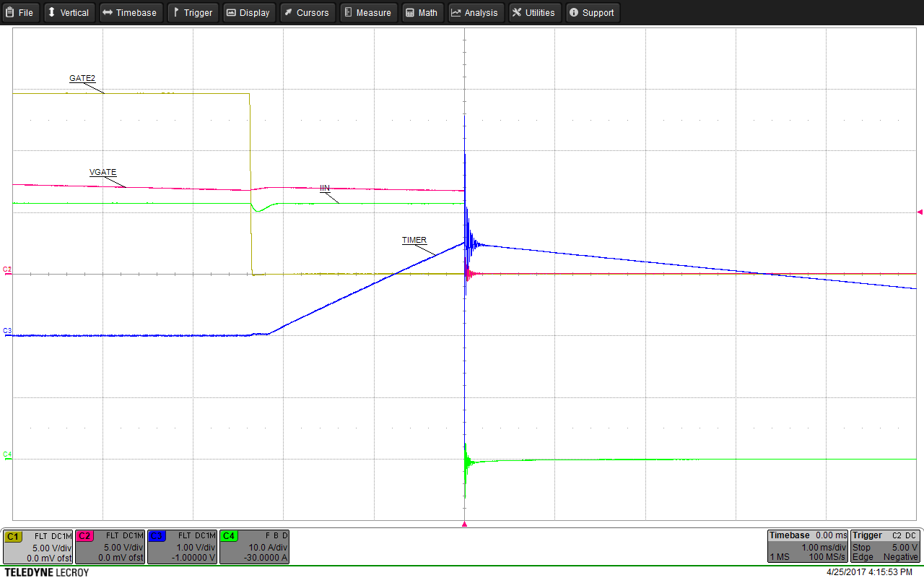
Task: Open Timebase settings from its summary box
Action: coord(808,547)
